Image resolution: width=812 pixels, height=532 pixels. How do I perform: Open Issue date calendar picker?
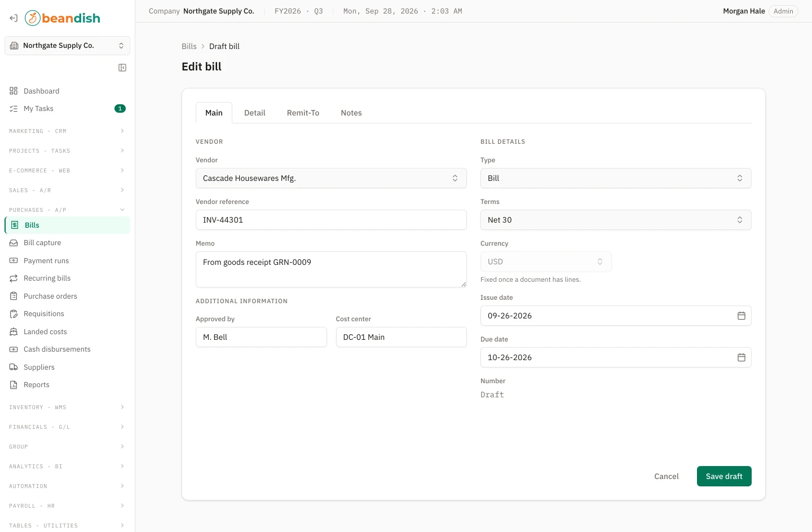pyautogui.click(x=742, y=316)
